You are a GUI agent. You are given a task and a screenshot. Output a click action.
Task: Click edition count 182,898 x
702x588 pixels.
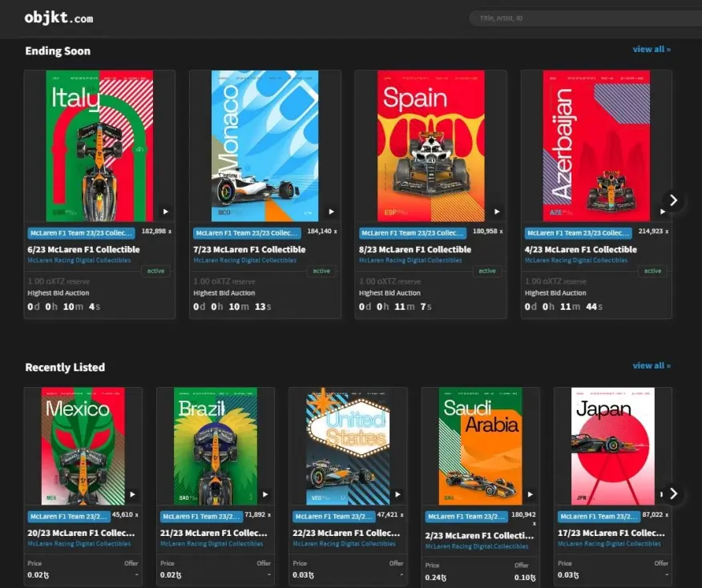[x=156, y=232]
